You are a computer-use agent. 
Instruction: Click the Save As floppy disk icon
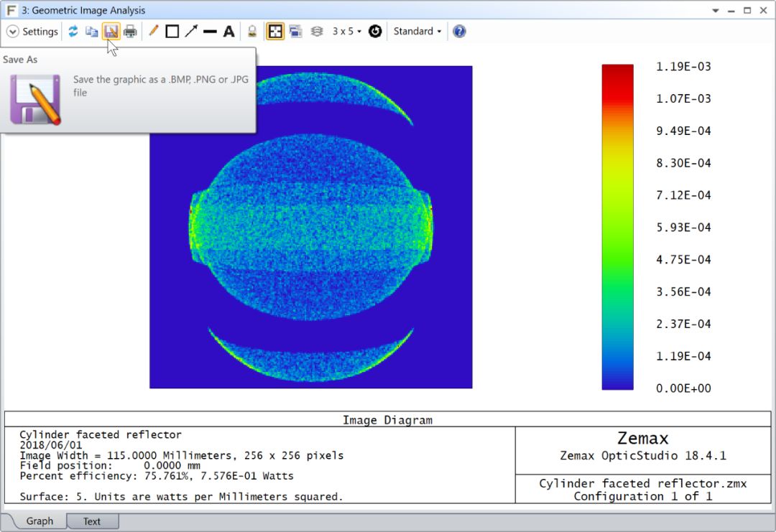111,32
